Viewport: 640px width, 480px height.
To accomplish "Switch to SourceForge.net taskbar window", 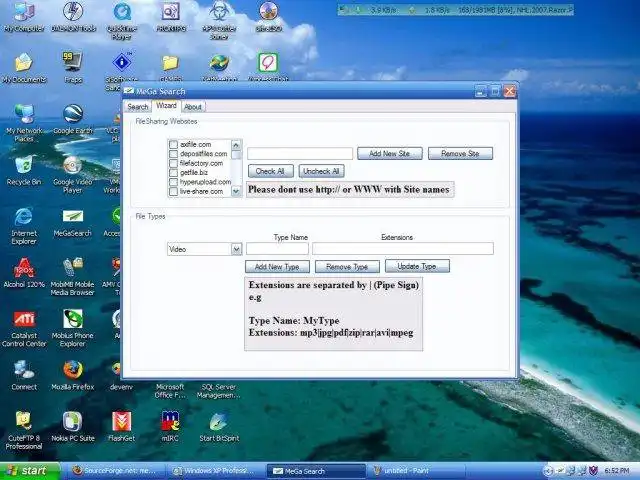I will tap(117, 471).
